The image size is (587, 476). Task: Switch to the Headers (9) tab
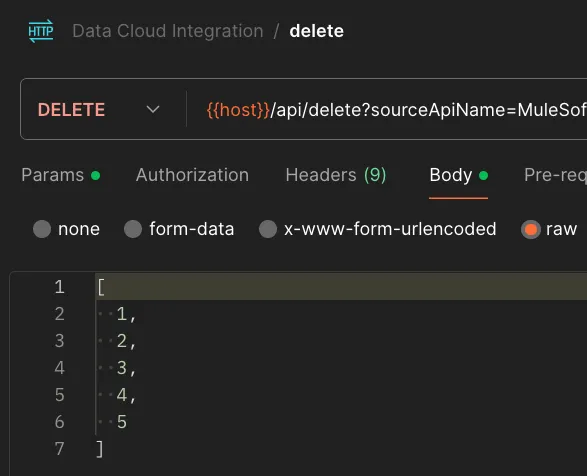point(336,175)
